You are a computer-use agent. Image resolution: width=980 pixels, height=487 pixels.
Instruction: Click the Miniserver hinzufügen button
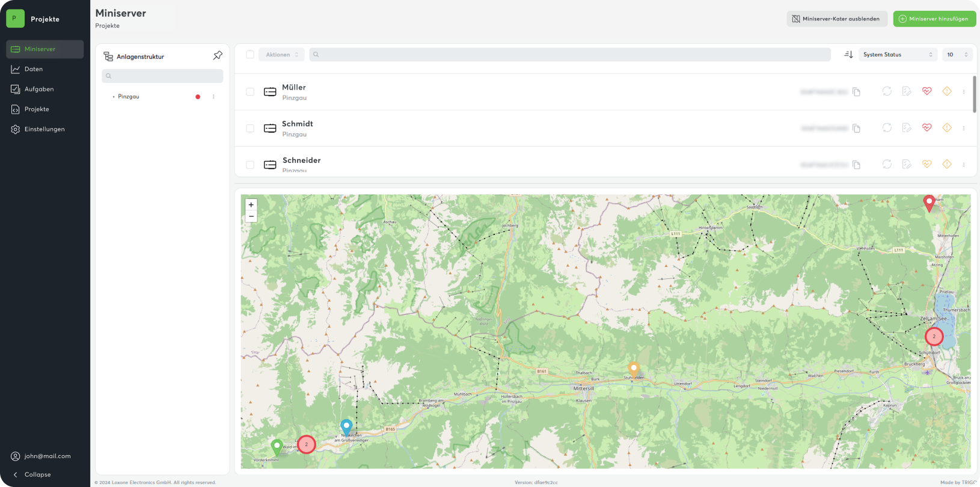pos(934,19)
